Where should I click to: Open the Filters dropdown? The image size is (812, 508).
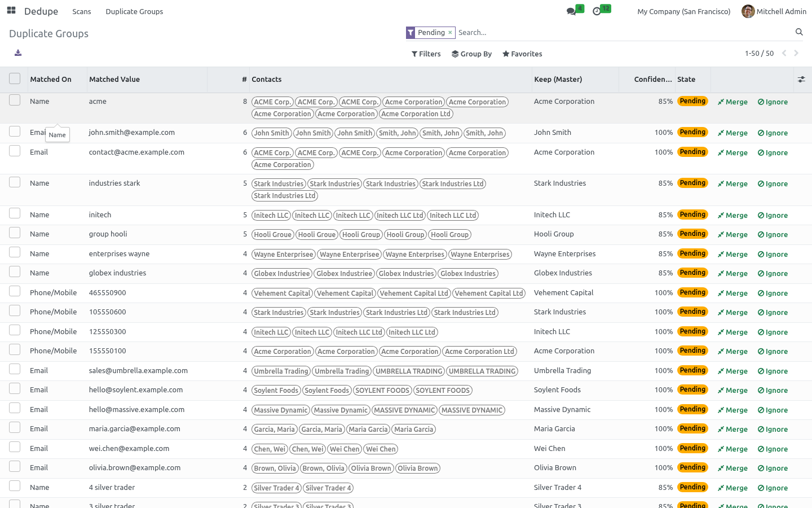tap(426, 54)
